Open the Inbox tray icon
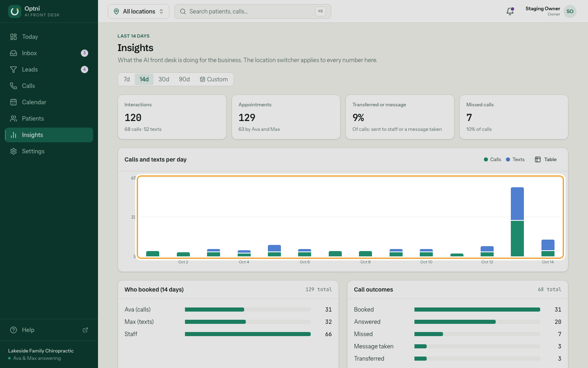This screenshot has width=588, height=368. coord(13,53)
